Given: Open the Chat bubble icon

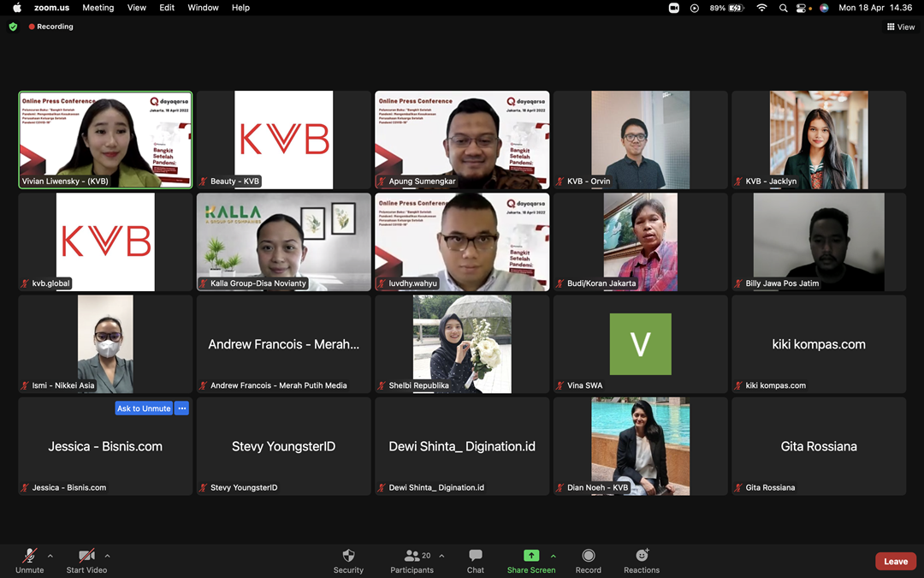Looking at the screenshot, I should point(476,556).
